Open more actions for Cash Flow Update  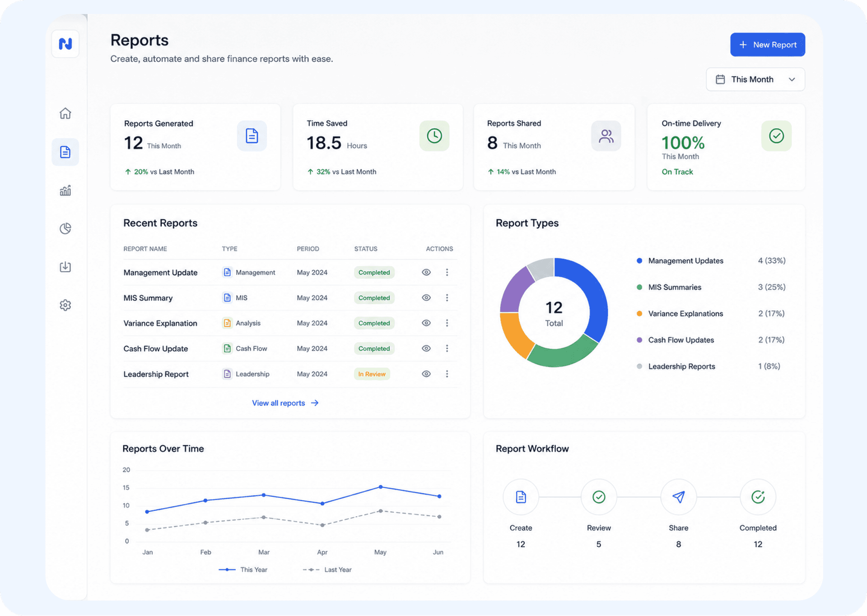pos(447,348)
